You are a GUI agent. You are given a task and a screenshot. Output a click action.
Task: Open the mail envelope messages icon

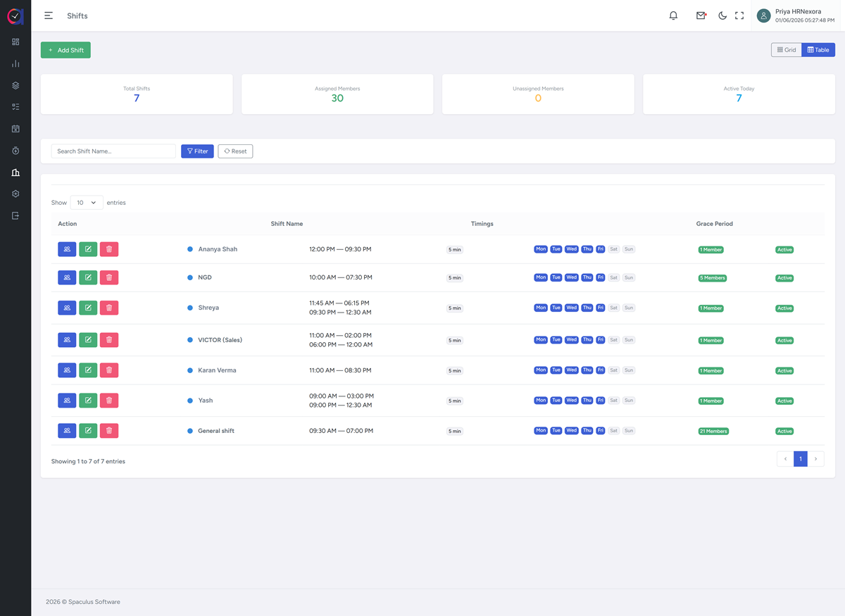pos(701,15)
